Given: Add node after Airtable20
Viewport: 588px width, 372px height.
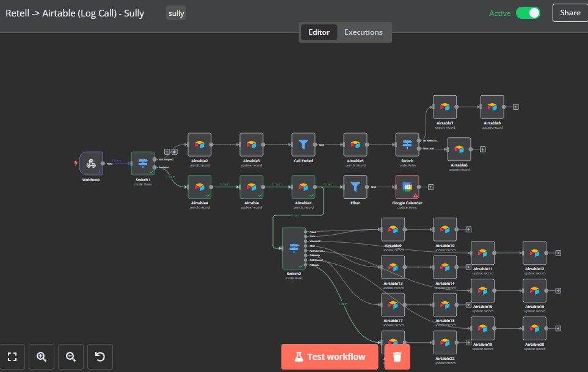Looking at the screenshot, I should tap(558, 328).
